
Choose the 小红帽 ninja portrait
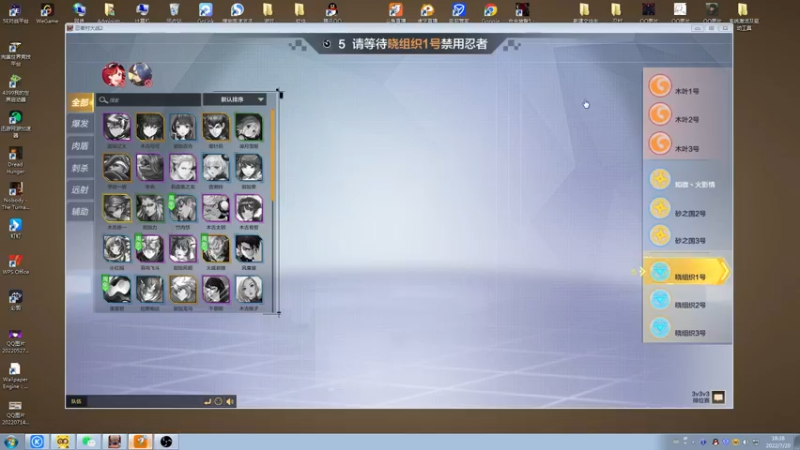[x=117, y=248]
